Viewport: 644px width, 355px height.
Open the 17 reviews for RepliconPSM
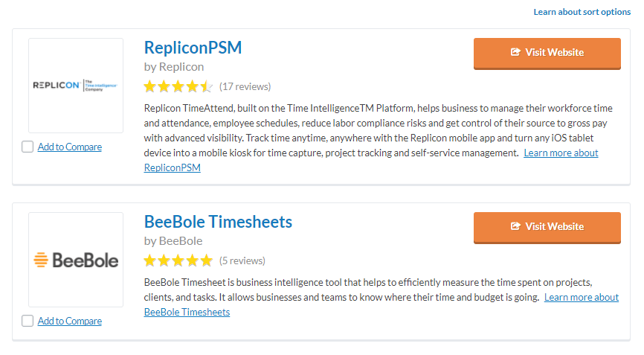pos(245,86)
